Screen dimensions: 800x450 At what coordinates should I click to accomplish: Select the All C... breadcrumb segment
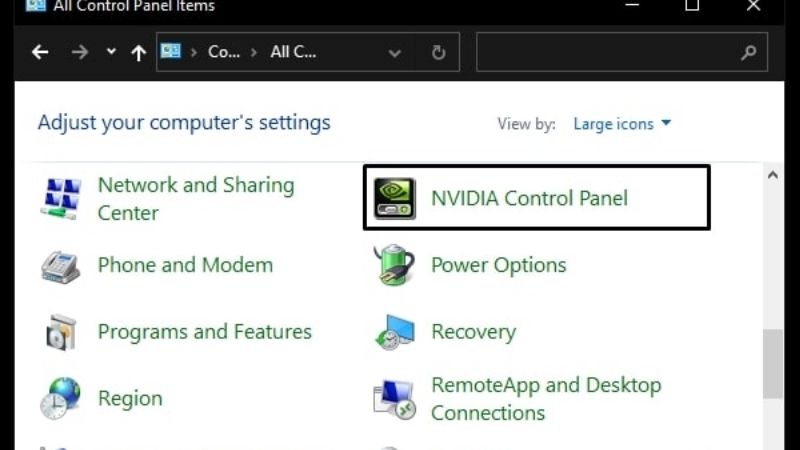coord(293,52)
